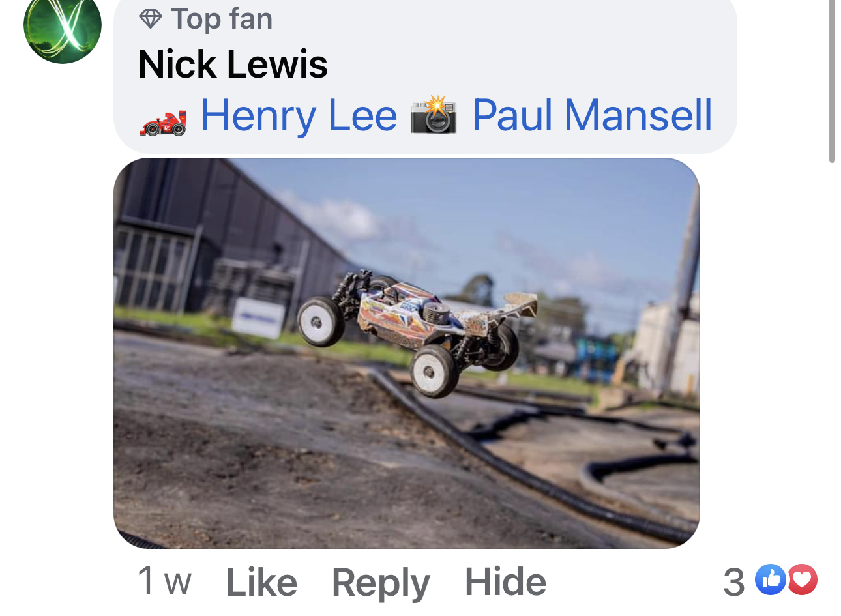Screen dimensions: 841x616
Task: Open the tagged Henry Lee profile
Action: 299,115
